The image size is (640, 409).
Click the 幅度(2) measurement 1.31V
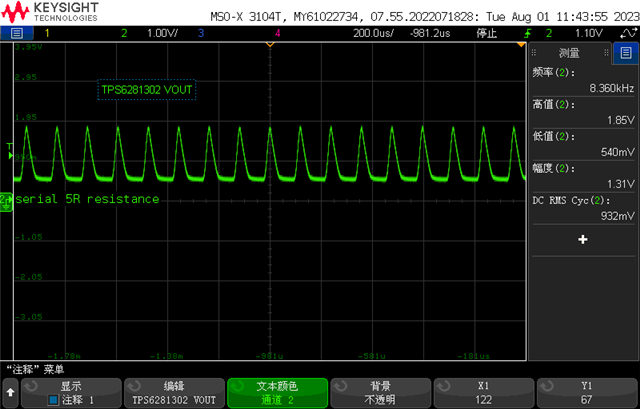point(583,176)
